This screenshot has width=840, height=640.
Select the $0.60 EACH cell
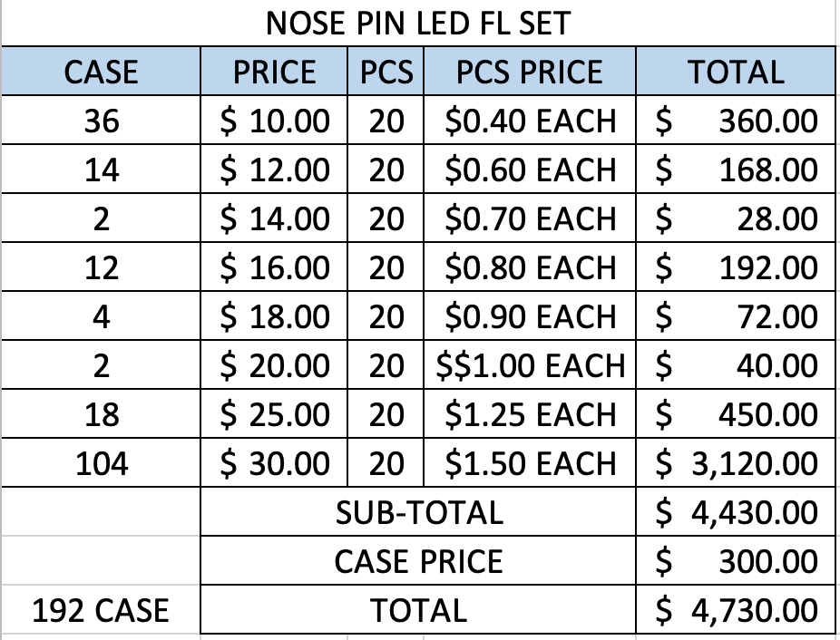pos(530,170)
